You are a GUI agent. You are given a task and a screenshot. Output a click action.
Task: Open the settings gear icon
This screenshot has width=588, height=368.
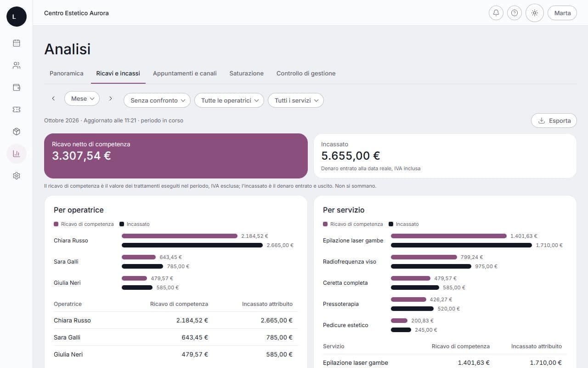tap(17, 176)
